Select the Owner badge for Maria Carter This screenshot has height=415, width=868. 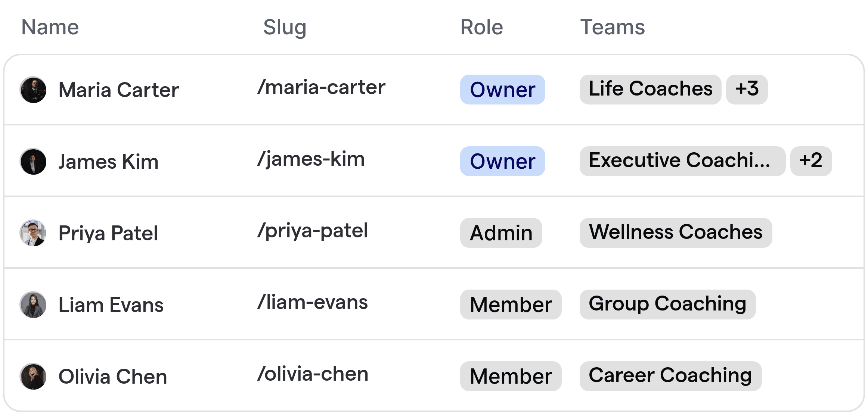(x=502, y=90)
